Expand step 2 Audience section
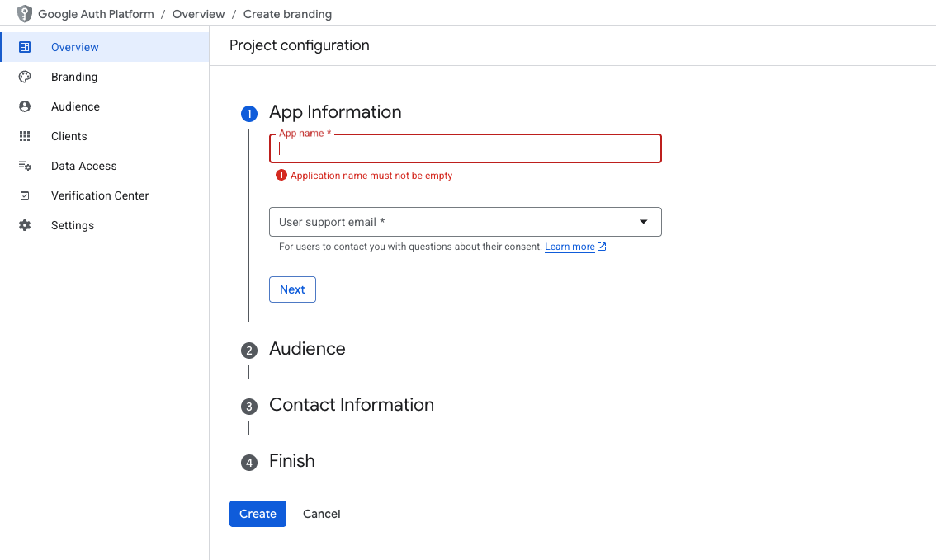Viewport: 936px width, 560px height. pos(307,349)
